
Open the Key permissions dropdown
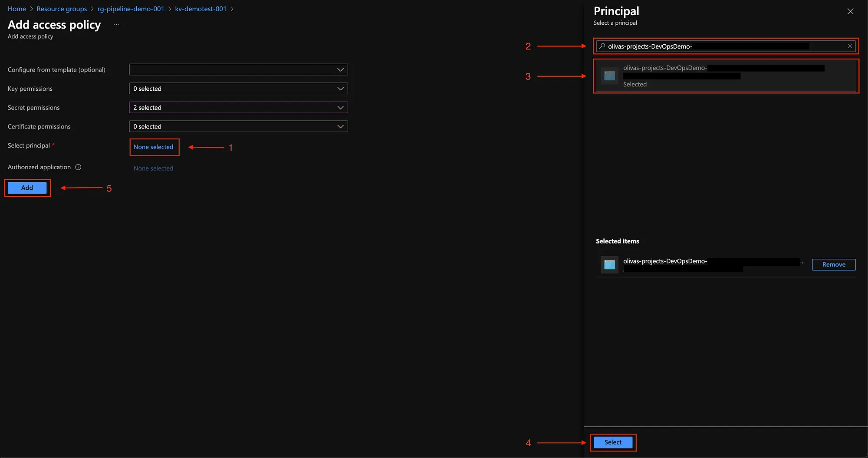(x=238, y=89)
